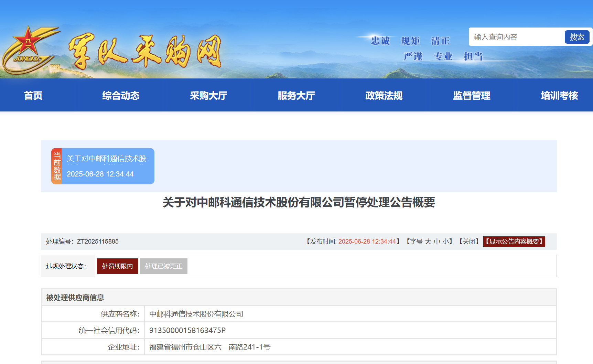Open the 综合动态 navigation item
This screenshot has height=364, width=593.
121,95
